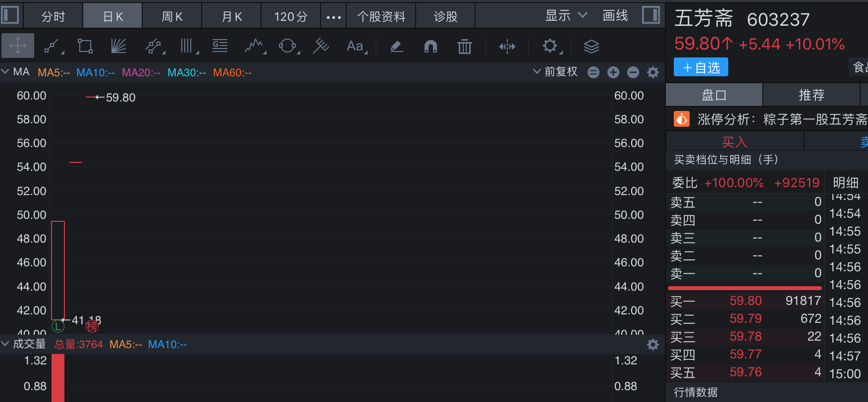Select the range measuring tool
Image resolution: width=868 pixels, height=402 pixels.
coord(507,46)
